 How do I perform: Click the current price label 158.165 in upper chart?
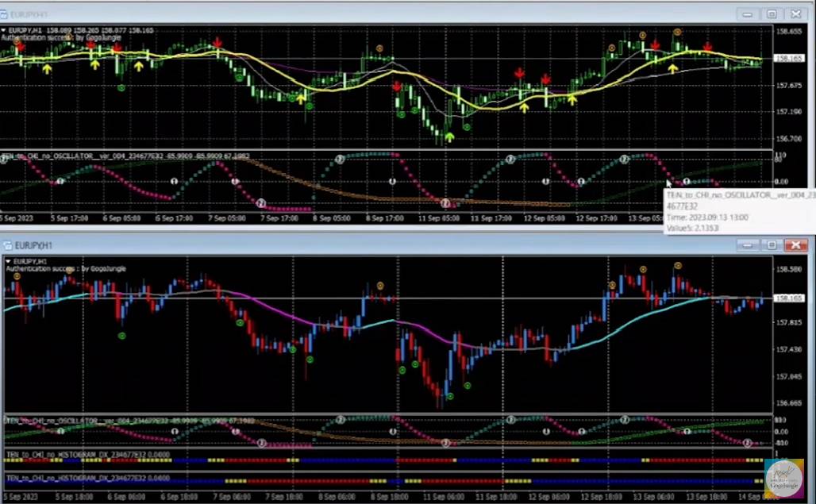pos(789,58)
